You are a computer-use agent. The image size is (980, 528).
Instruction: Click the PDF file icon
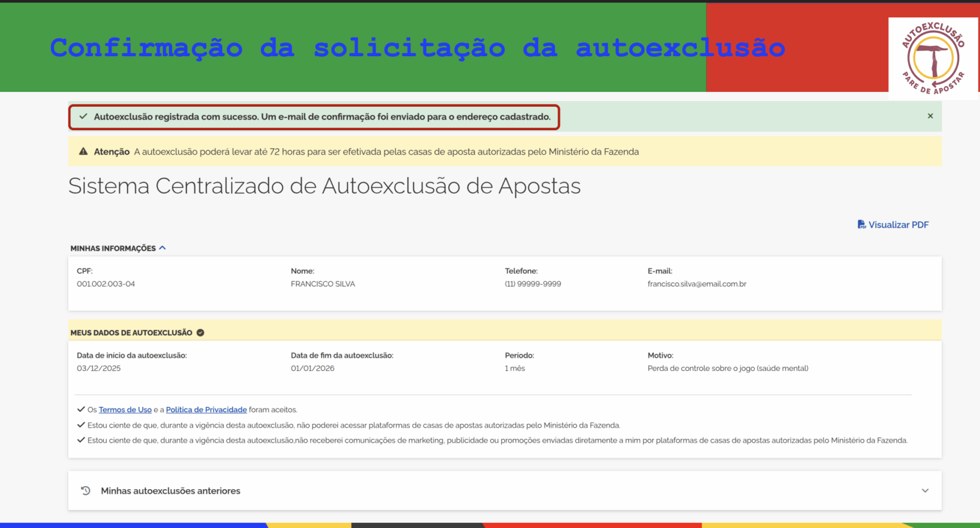862,225
